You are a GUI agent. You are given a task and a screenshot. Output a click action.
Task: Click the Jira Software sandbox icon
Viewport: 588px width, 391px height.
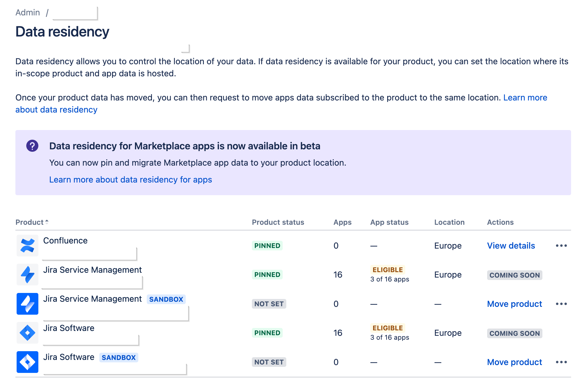pyautogui.click(x=27, y=362)
